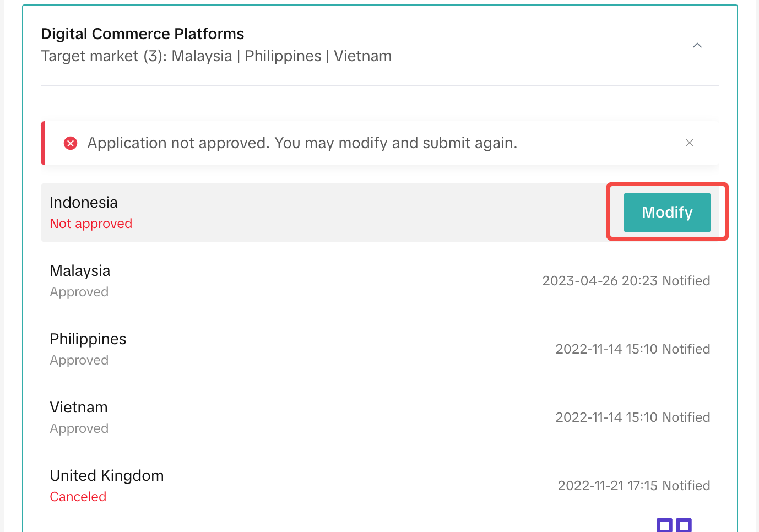
Task: Click the Not approved status under Indonesia
Action: pyautogui.click(x=91, y=224)
